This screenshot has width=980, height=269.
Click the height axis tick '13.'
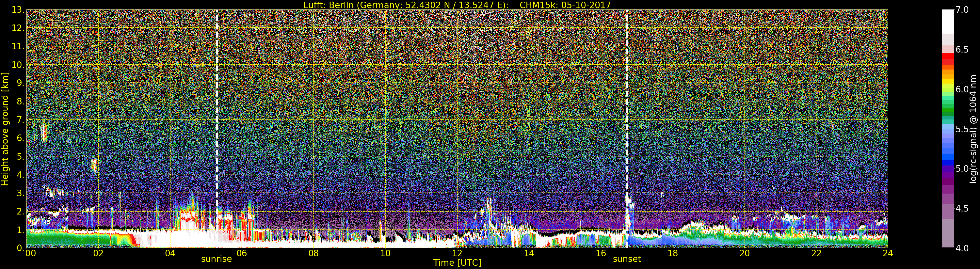click(18, 10)
